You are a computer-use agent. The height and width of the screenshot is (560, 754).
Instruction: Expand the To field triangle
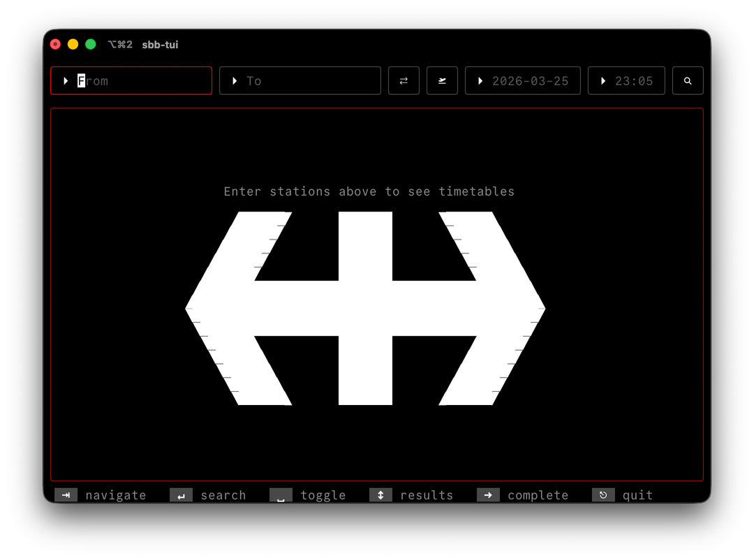tap(235, 81)
